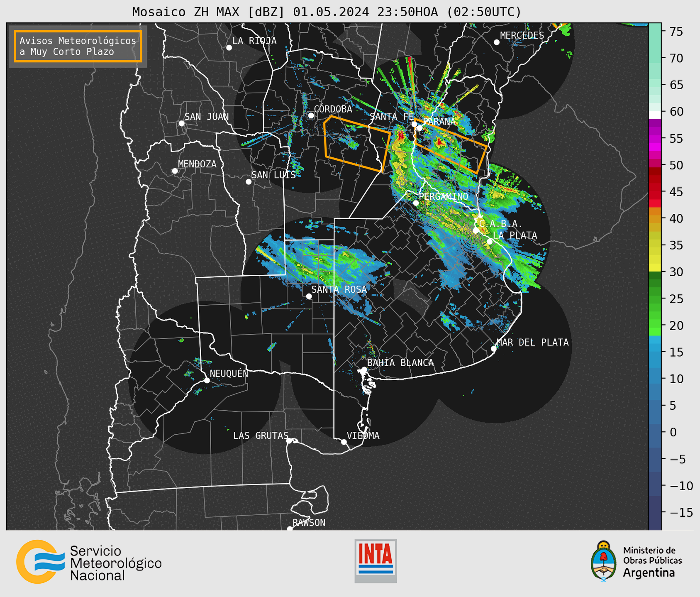Click the 55 dBZ magenta color band
Viewport: 700px width, 597px height.
[x=655, y=138]
